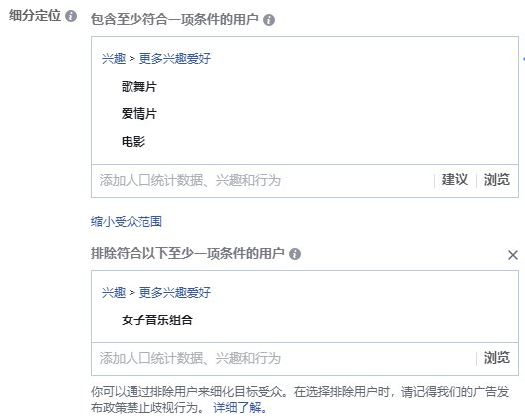Screen dimensions: 525x420
Task: Click the 细分定位 section label
Action: tap(35, 15)
